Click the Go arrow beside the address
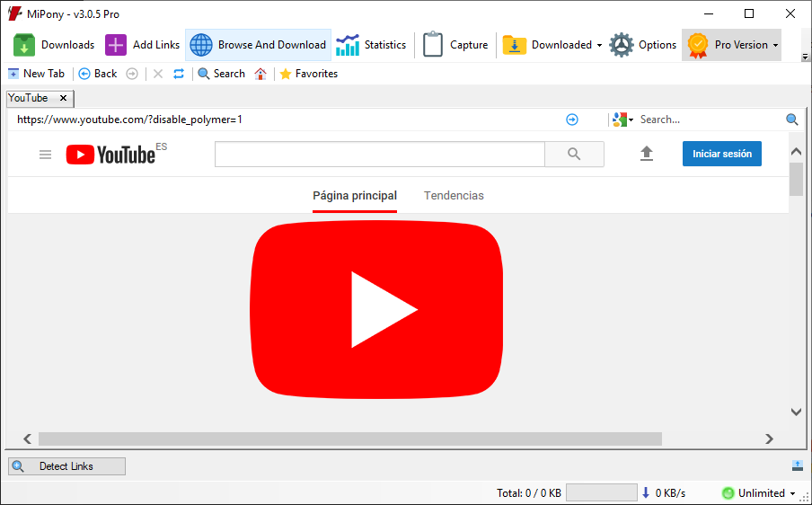Viewport: 812px width, 505px height. pos(571,120)
